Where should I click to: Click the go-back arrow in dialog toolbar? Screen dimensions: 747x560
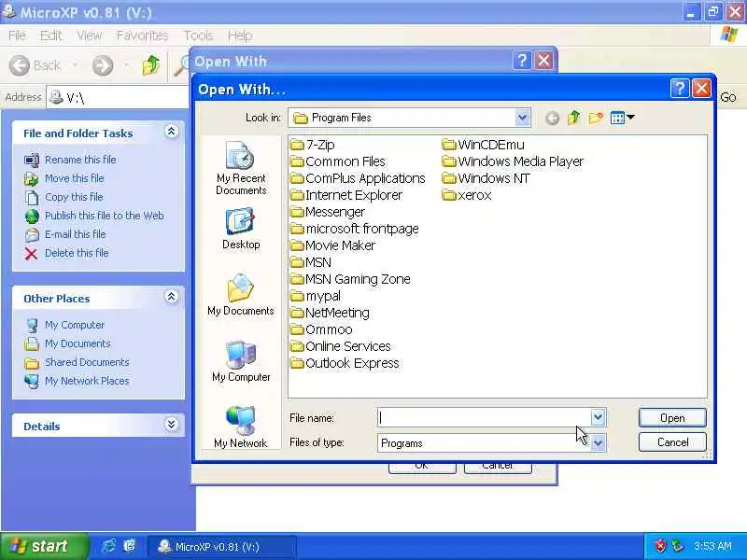(552, 118)
